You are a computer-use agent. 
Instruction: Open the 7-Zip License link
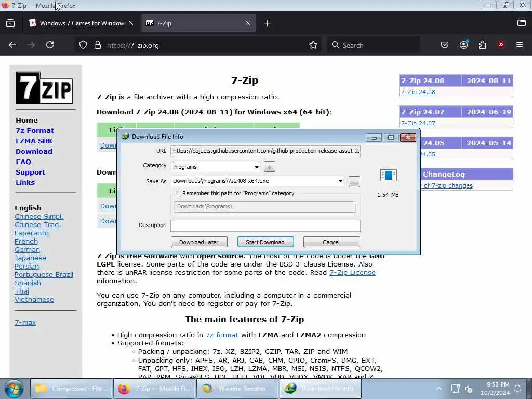click(x=352, y=272)
